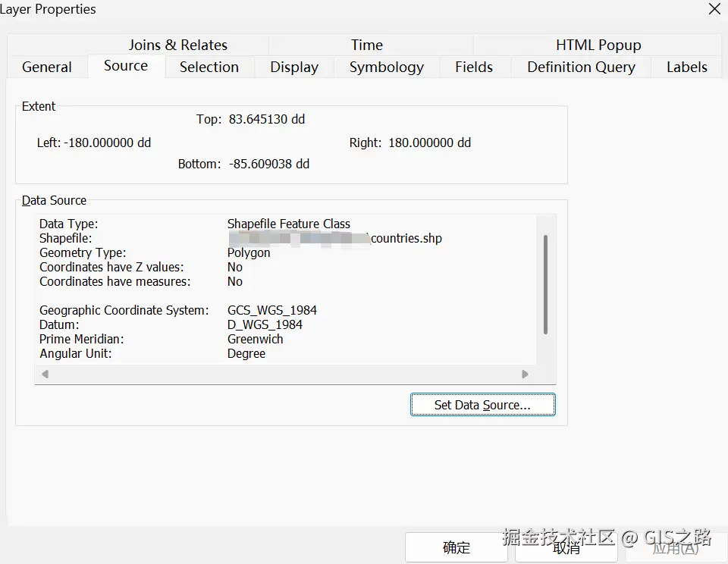Viewport: 728px width, 564px height.
Task: Switch to the Fields tab
Action: click(474, 67)
